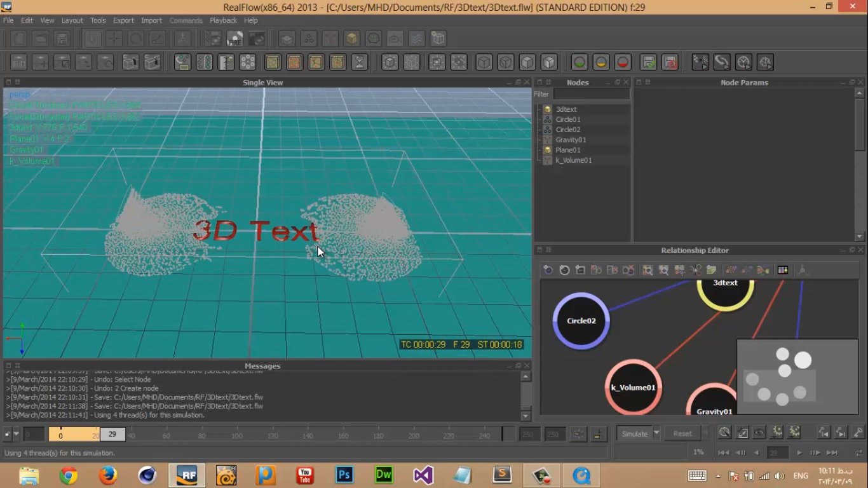Open Simulate button dropdown arrow
This screenshot has height=488, width=868.
point(656,433)
